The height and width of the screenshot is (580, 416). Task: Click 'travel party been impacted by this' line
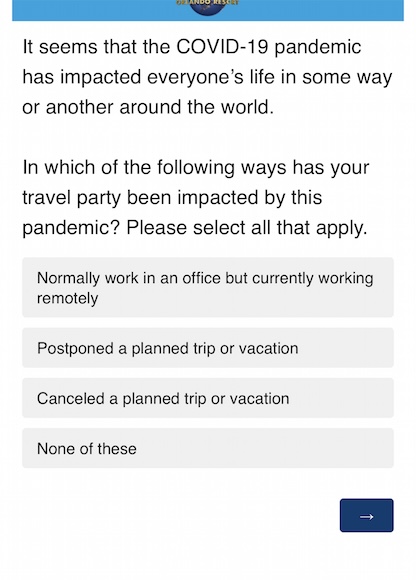coord(172,197)
